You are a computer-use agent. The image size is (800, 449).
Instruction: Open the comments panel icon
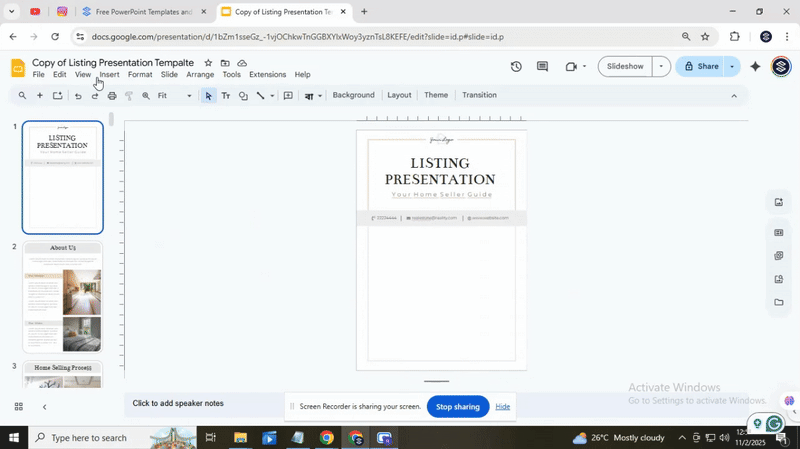(542, 67)
